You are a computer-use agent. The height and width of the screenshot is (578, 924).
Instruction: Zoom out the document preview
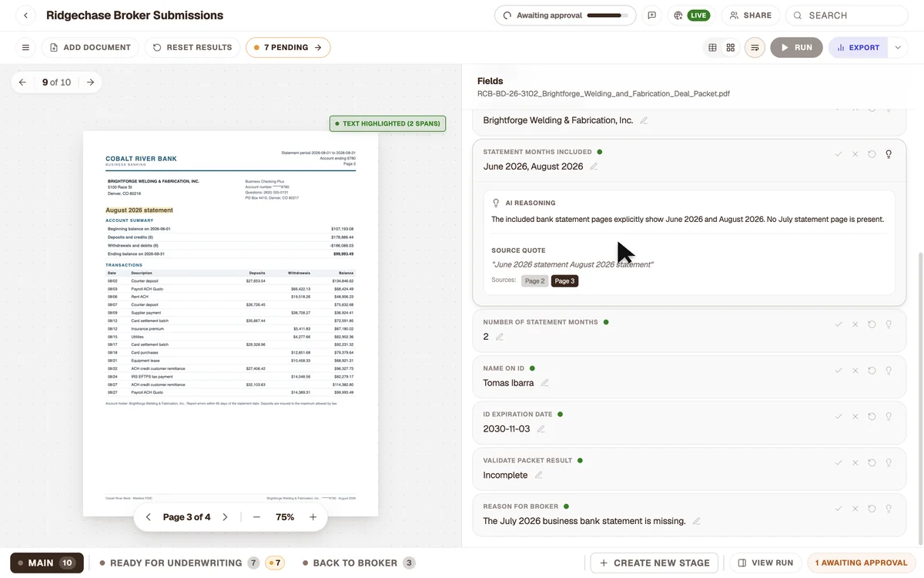click(x=256, y=517)
